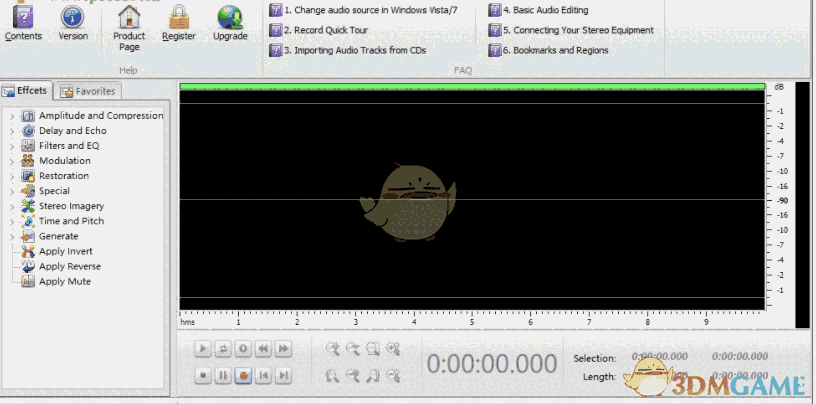Toggle loop playback button
816x404 pixels.
223,348
